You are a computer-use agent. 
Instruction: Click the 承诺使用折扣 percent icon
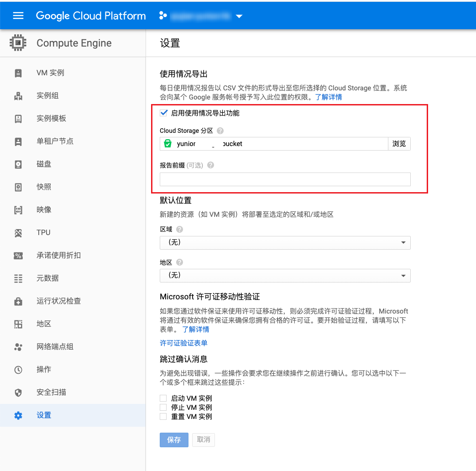point(18,256)
